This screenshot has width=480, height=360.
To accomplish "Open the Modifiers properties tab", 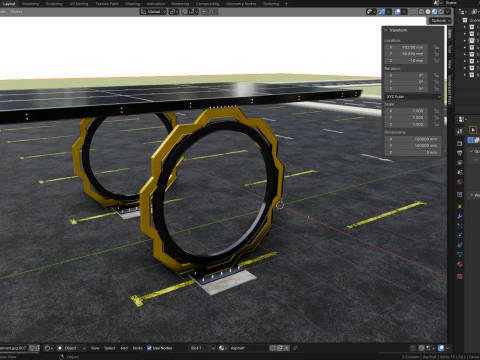I will coord(460,216).
